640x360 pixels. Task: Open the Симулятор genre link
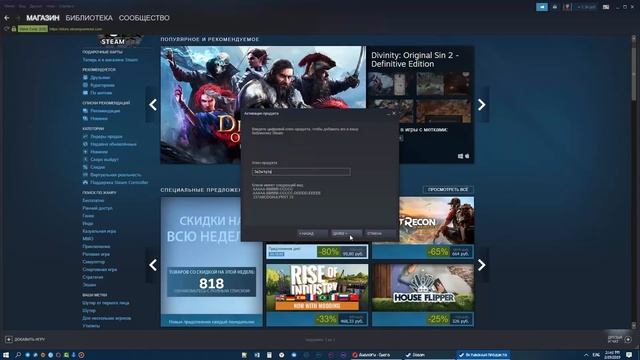(93, 262)
